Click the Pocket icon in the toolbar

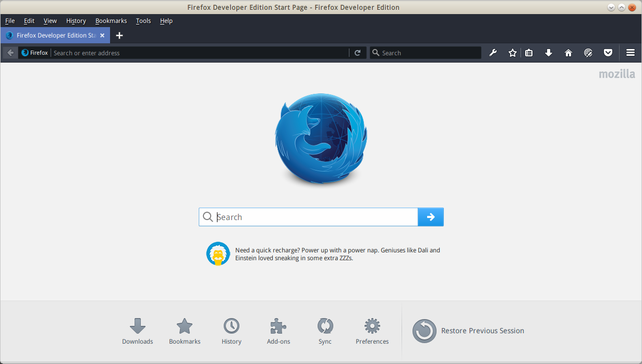[608, 53]
